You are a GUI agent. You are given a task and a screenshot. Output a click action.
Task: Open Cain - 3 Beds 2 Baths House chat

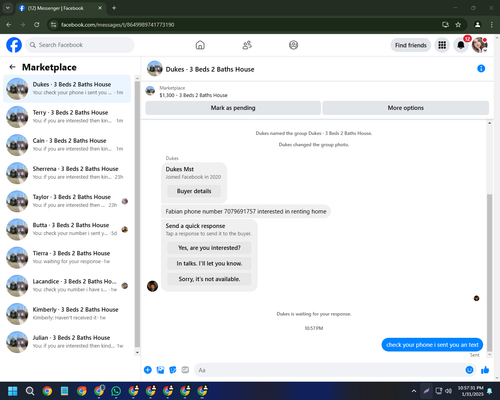(x=67, y=145)
